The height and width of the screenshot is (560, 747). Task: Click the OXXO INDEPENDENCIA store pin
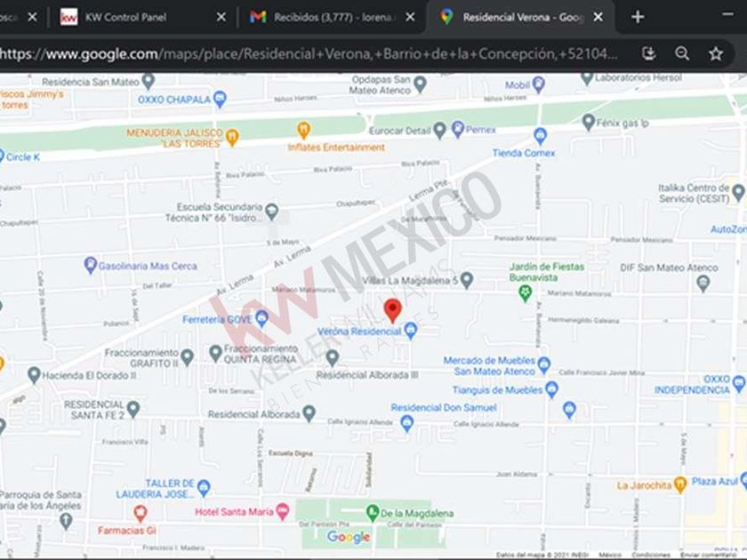coord(739,383)
